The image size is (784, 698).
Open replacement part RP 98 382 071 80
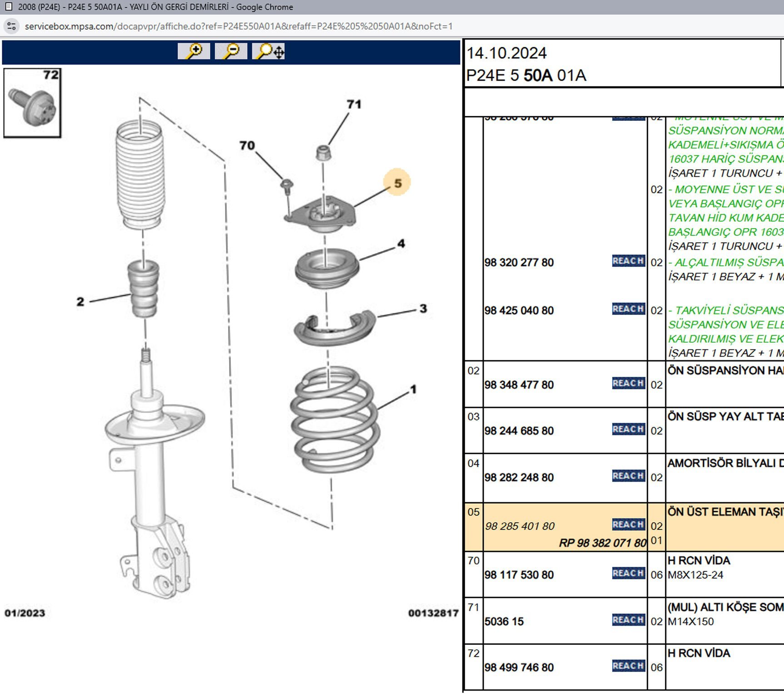point(602,543)
